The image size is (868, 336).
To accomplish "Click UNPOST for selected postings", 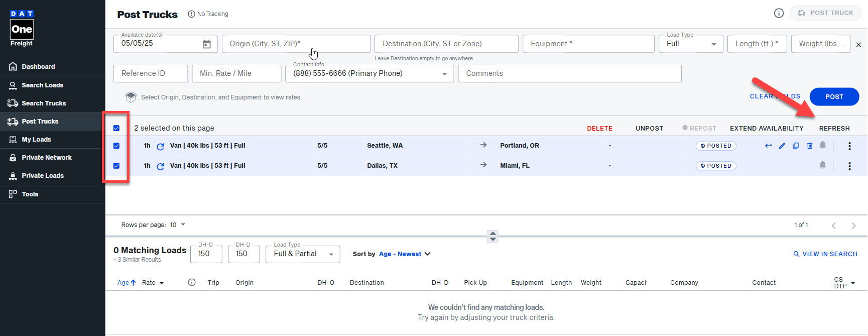I will coord(649,129).
